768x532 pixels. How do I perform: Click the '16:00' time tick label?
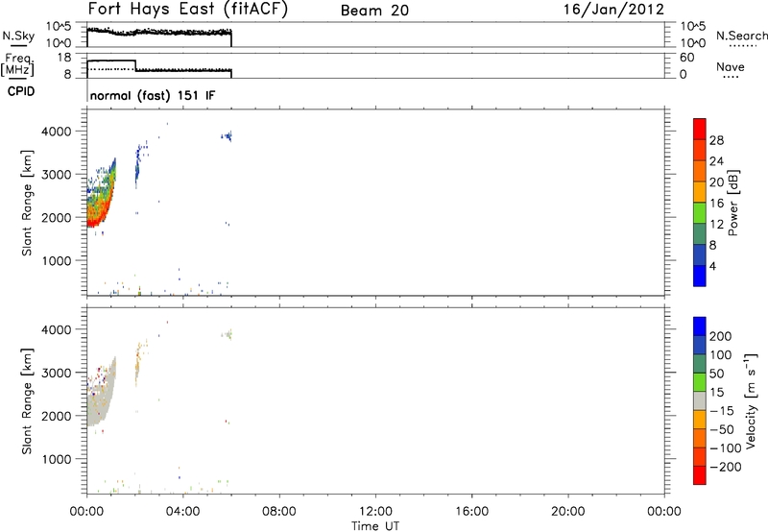[x=471, y=512]
